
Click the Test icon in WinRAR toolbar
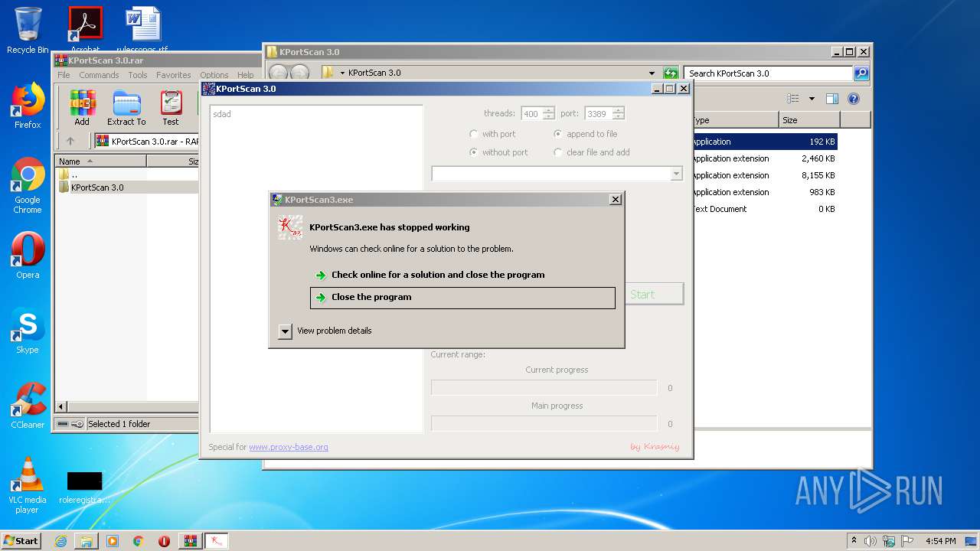[171, 108]
